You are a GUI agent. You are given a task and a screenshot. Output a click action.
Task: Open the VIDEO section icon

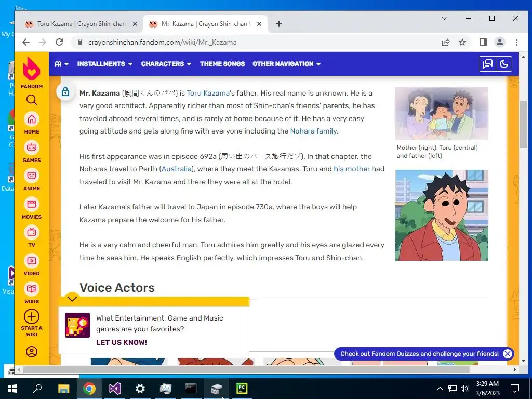(32, 261)
